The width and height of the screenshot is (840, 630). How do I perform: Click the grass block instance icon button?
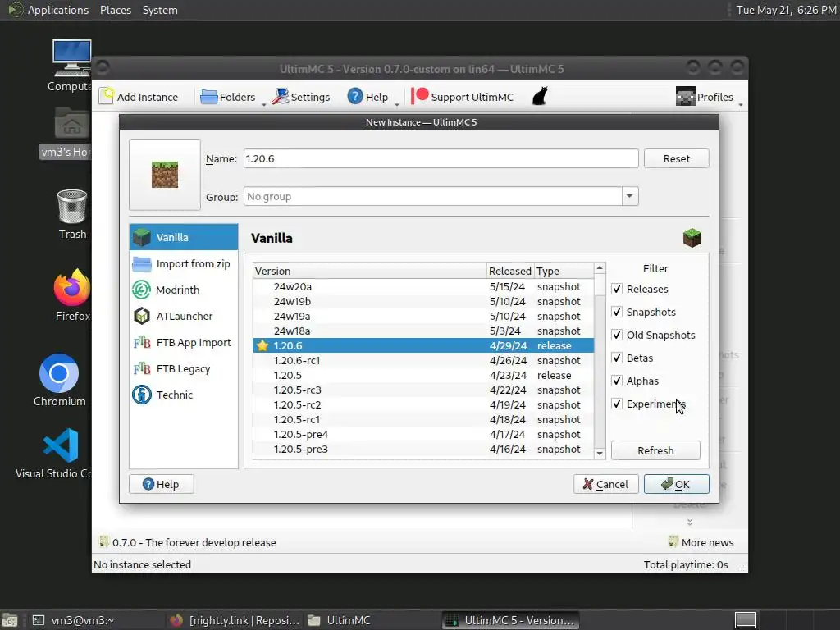[164, 175]
